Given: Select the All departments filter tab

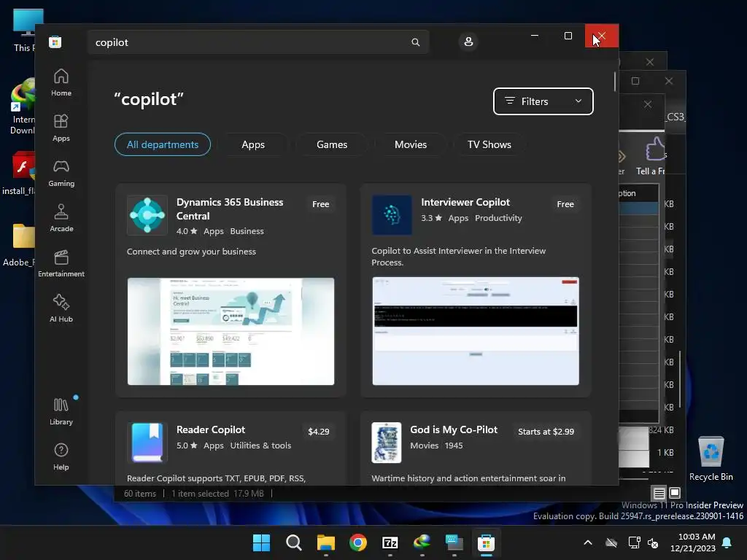Looking at the screenshot, I should click(x=163, y=144).
